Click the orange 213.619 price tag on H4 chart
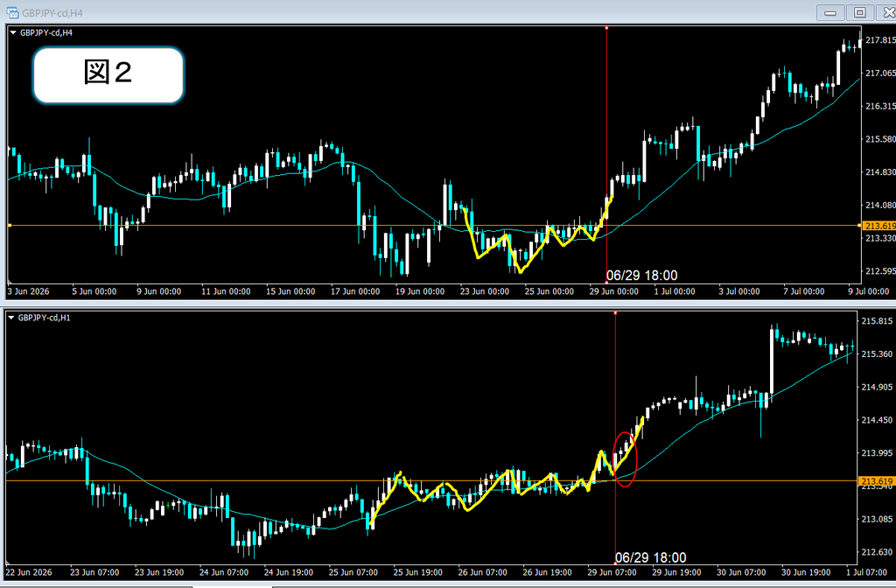 point(878,226)
